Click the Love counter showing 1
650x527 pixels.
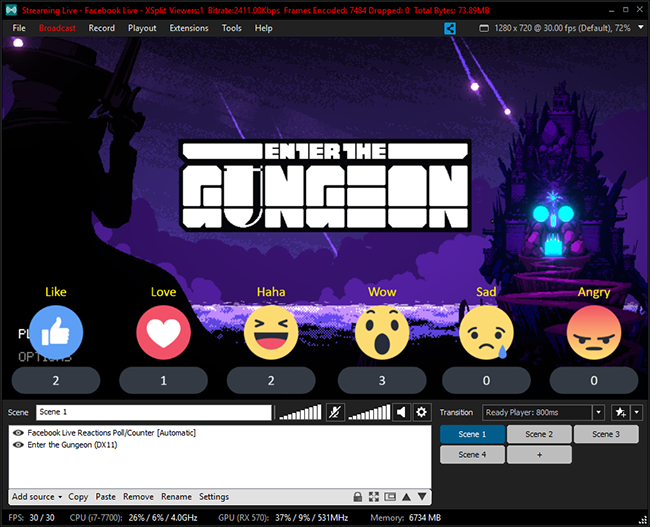[x=163, y=380]
